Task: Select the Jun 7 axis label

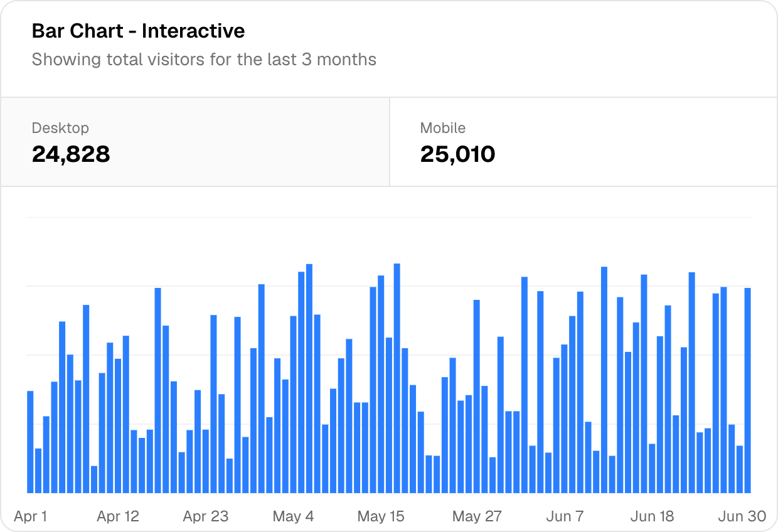Action: click(565, 516)
